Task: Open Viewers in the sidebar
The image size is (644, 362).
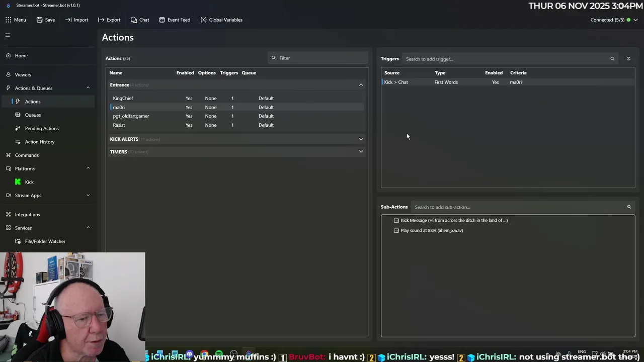Action: pyautogui.click(x=23, y=74)
